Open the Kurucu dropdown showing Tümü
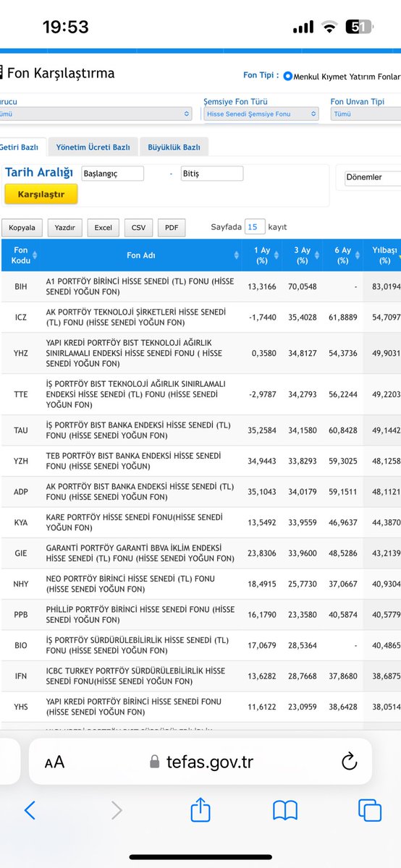401x868 pixels. [96, 114]
